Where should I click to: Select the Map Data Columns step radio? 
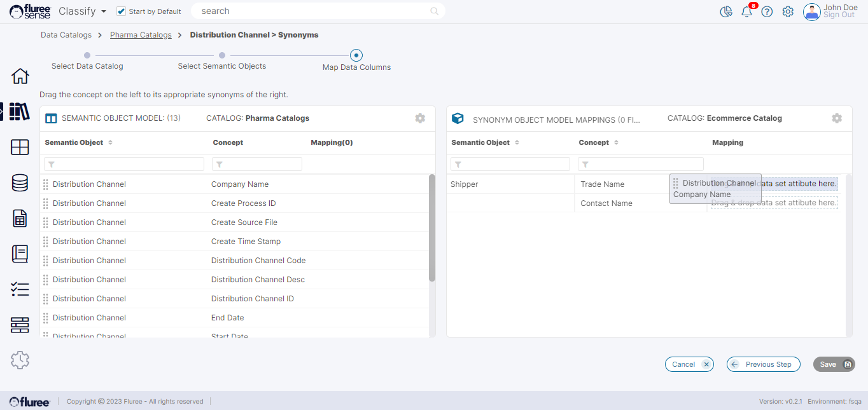click(x=357, y=55)
